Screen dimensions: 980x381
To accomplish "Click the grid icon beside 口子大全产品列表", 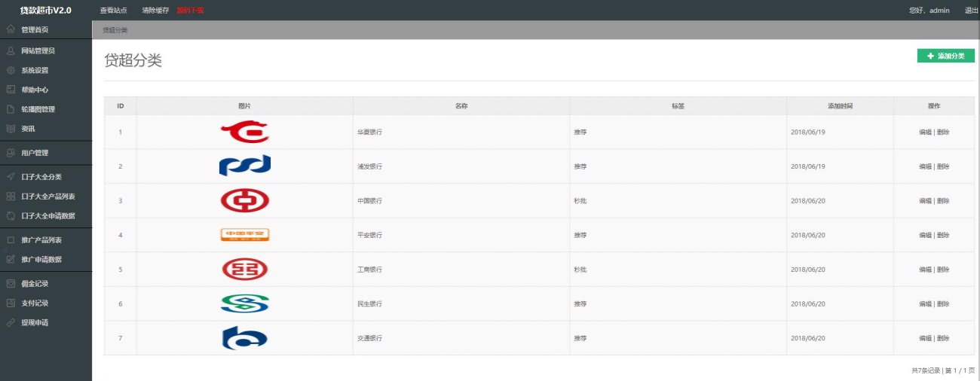I will pyautogui.click(x=11, y=197).
